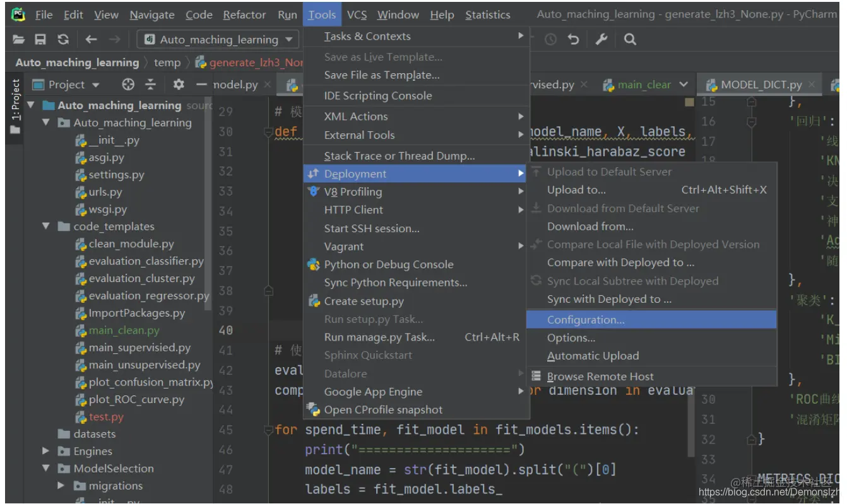Navigate back with the left arrow icon
This screenshot has width=847, height=504.
coord(92,39)
